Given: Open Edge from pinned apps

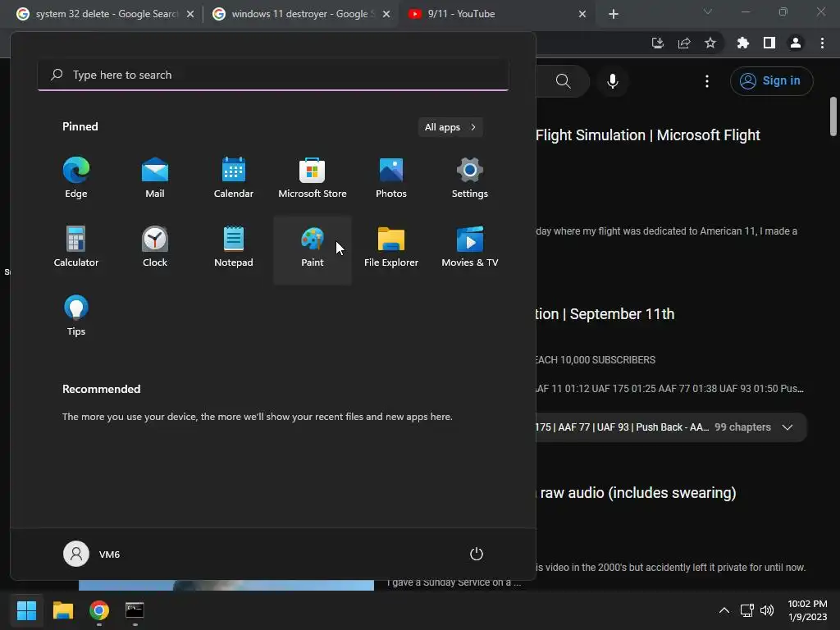Looking at the screenshot, I should (76, 178).
